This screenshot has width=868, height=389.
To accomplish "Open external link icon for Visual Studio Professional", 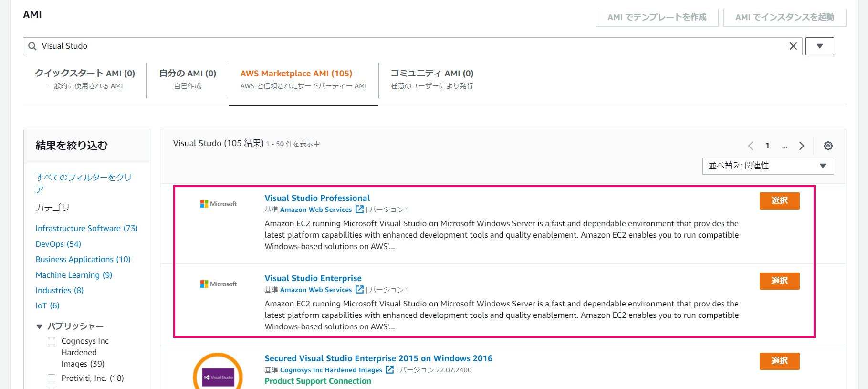I will (360, 209).
